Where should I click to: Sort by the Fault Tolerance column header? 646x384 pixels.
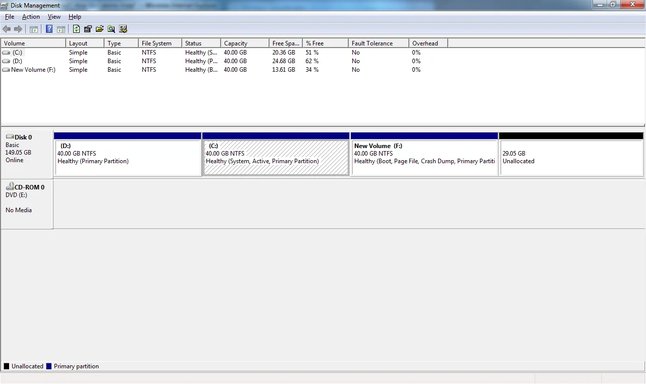[x=378, y=43]
